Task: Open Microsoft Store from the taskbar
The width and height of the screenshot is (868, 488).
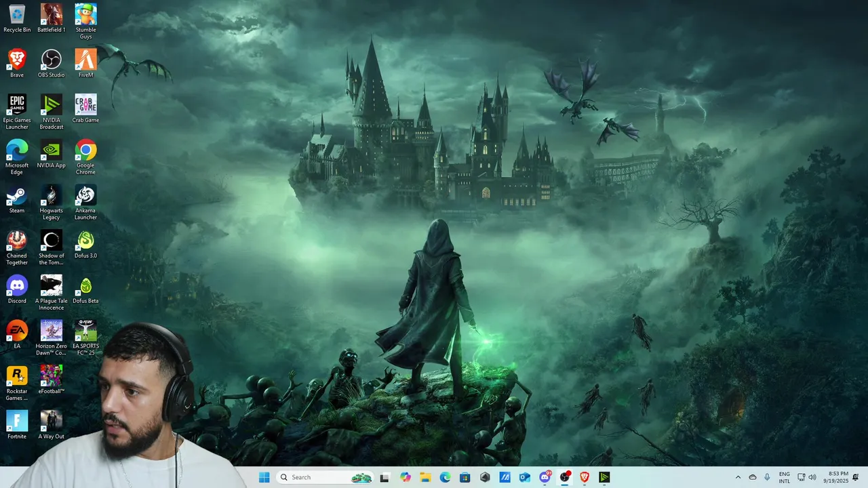Action: click(x=465, y=477)
